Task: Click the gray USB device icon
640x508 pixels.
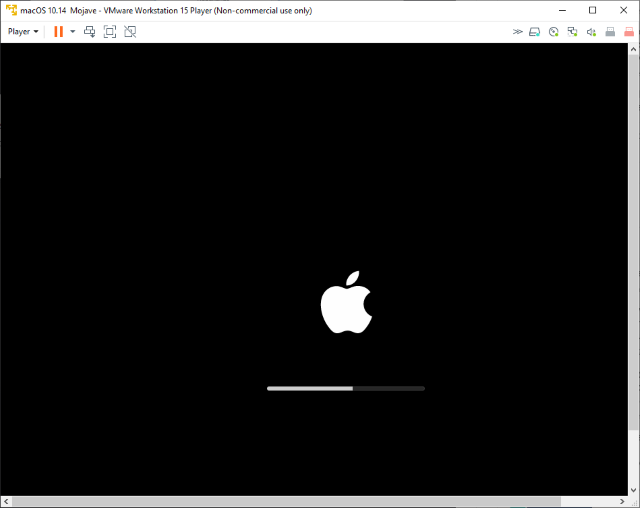Action: pos(610,31)
